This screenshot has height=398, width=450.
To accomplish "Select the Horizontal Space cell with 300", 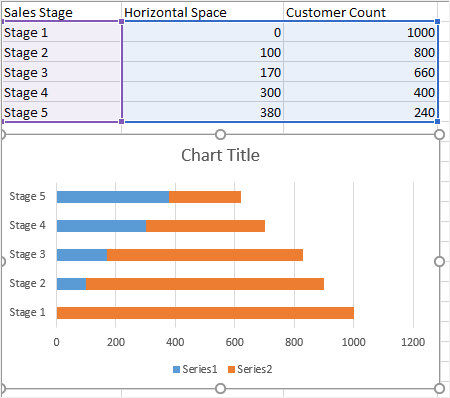I will [x=203, y=92].
